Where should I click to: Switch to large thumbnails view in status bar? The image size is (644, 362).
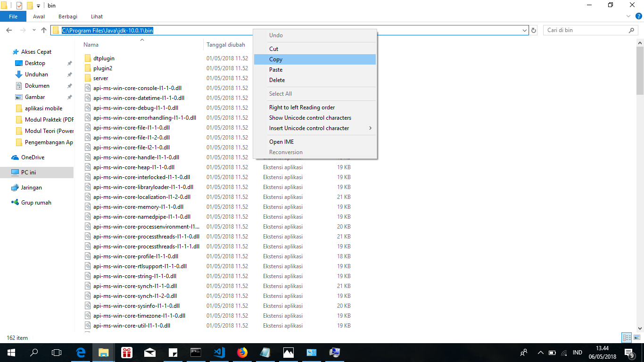tap(637, 337)
